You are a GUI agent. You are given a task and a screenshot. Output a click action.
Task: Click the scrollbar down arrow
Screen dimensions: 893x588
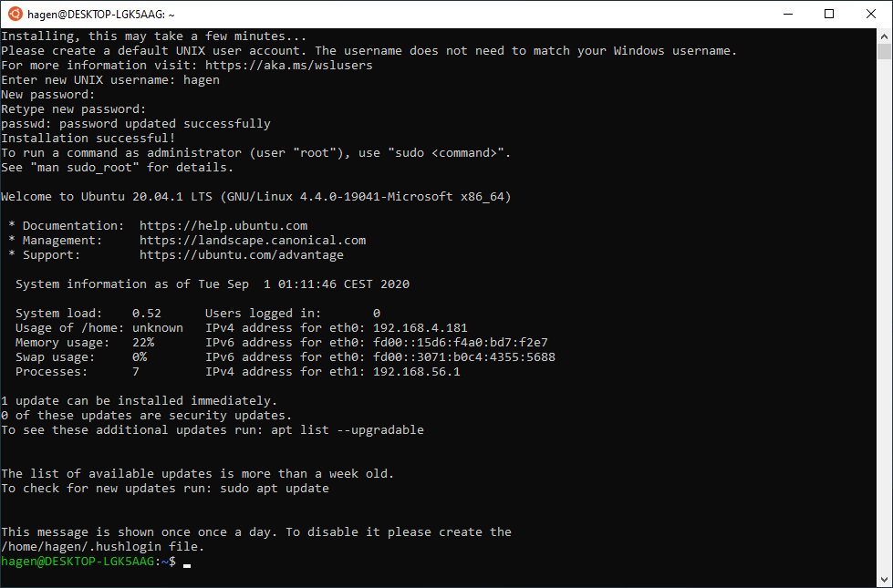(884, 580)
